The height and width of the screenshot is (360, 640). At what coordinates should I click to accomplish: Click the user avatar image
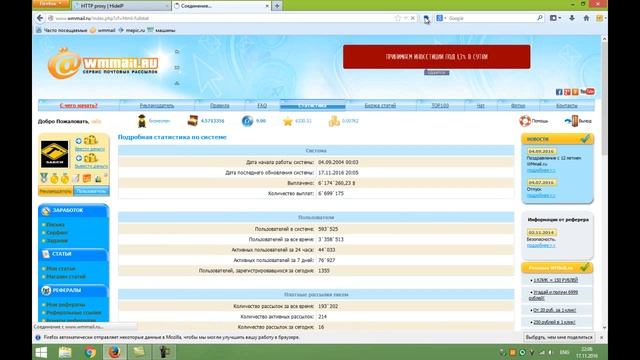(54, 154)
